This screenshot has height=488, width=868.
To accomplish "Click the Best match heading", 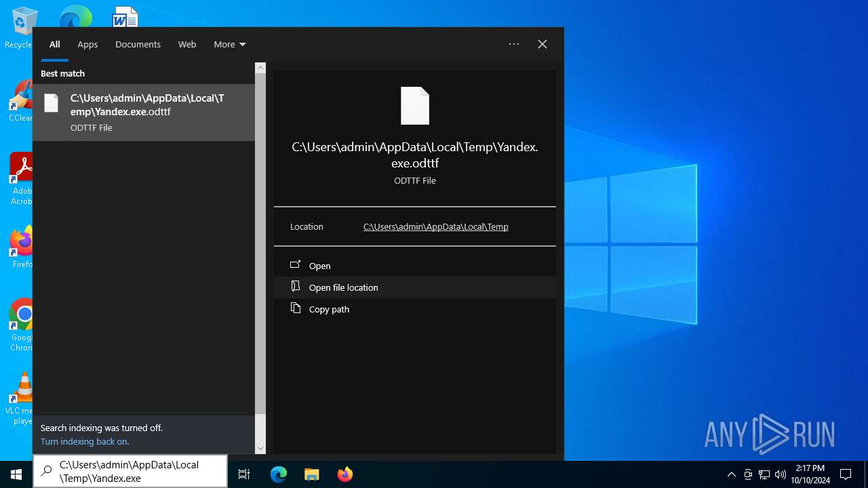I will (x=62, y=73).
